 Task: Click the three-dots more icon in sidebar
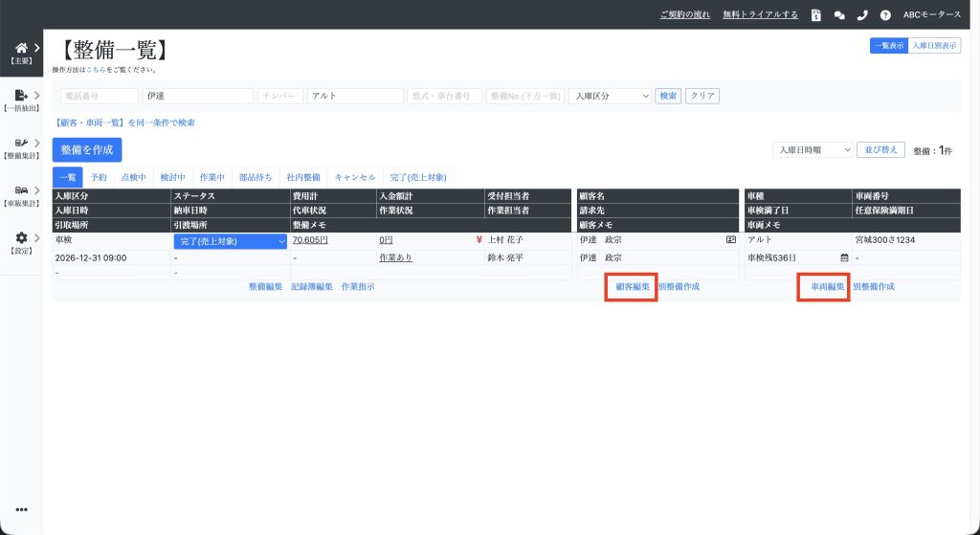[21, 509]
